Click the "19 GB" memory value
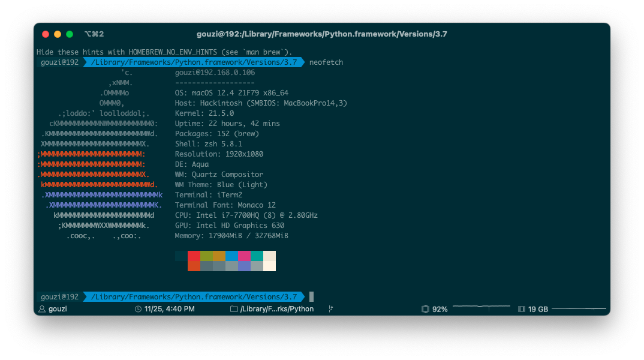 pyautogui.click(x=538, y=310)
